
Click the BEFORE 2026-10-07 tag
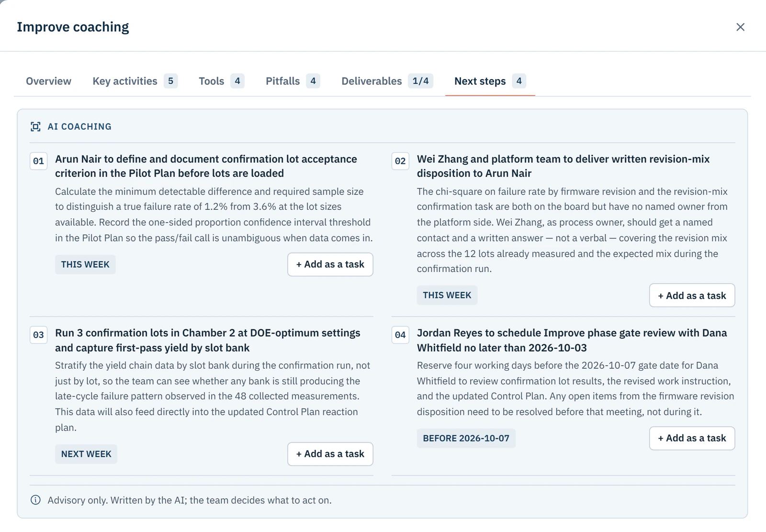[466, 438]
